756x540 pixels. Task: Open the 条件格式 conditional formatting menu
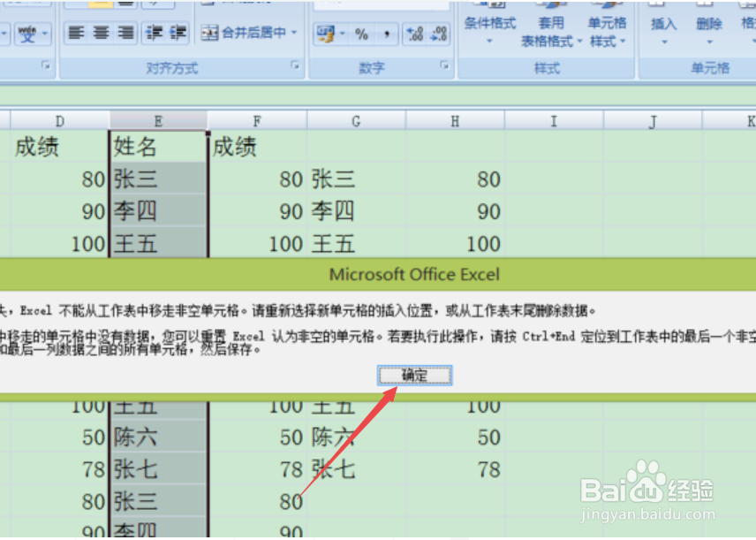(490, 24)
